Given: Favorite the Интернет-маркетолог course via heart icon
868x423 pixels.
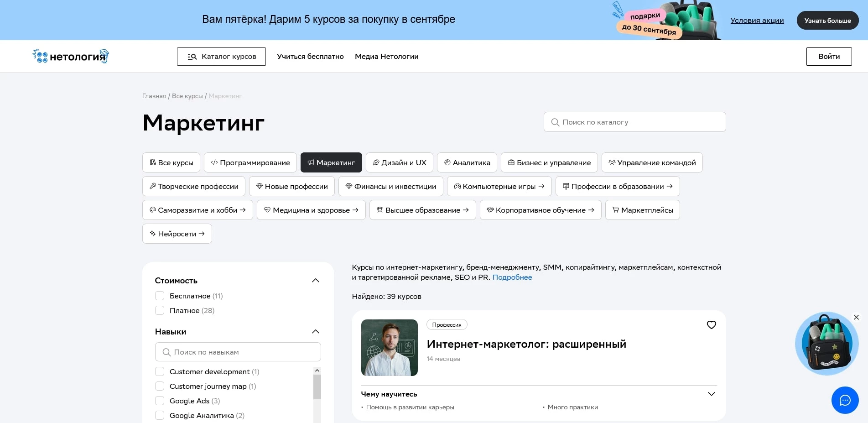Looking at the screenshot, I should click(712, 325).
